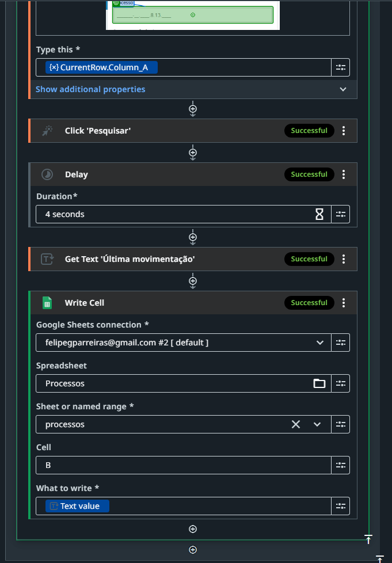Click the Show additional properties link

[90, 89]
